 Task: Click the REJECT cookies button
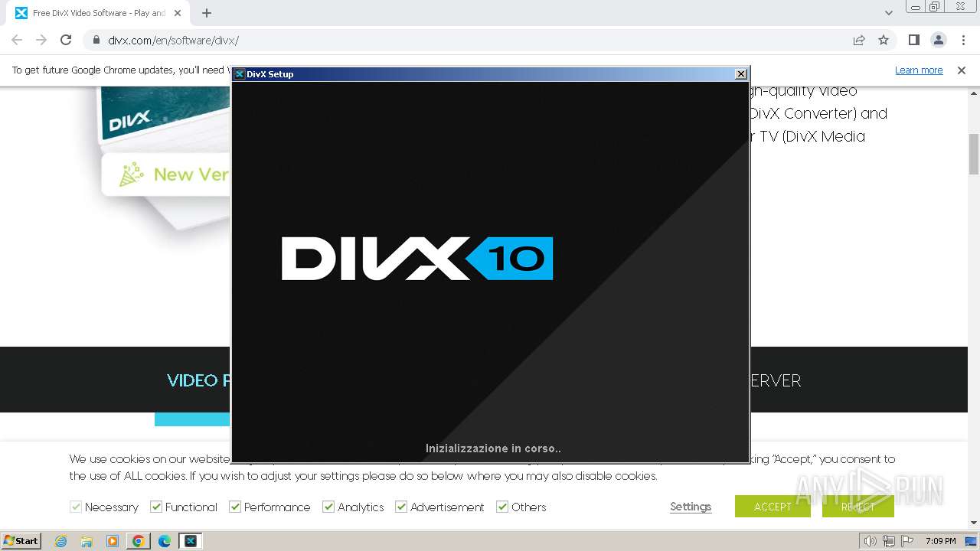pos(857,507)
